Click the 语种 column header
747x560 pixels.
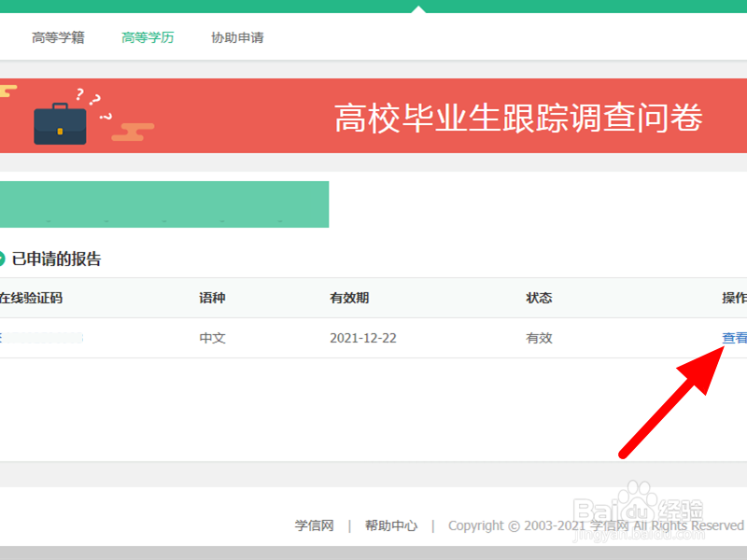(x=212, y=297)
